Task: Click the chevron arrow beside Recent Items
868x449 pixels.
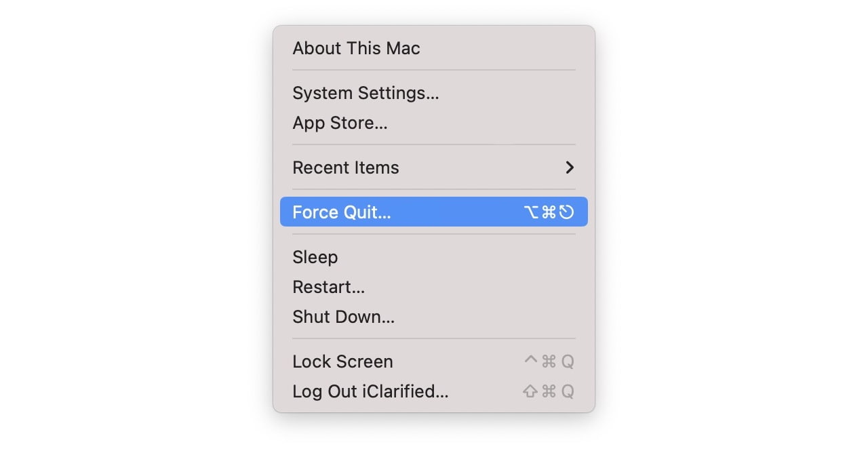Action: (570, 168)
